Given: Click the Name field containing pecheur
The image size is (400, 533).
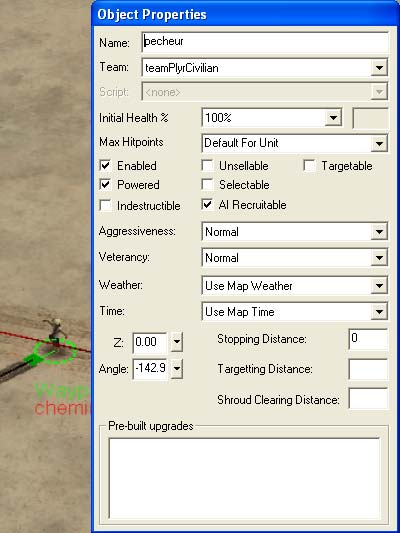Looking at the screenshot, I should pyautogui.click(x=265, y=42).
